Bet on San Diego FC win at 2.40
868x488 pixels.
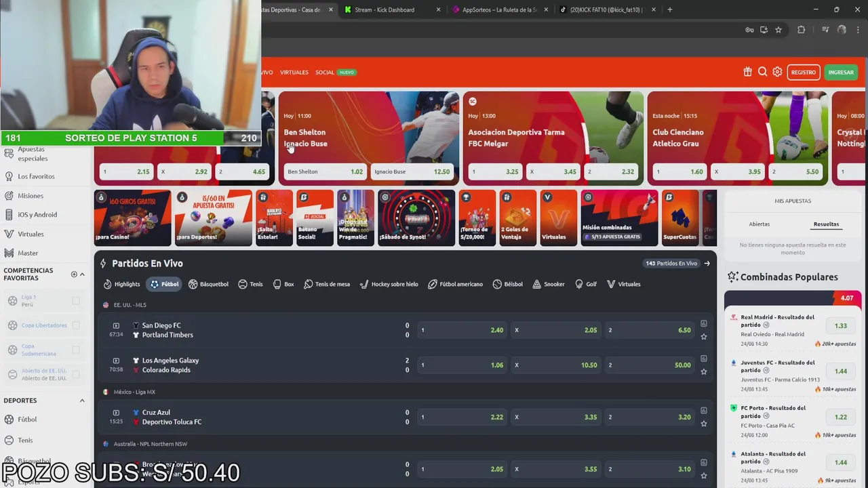(x=462, y=330)
